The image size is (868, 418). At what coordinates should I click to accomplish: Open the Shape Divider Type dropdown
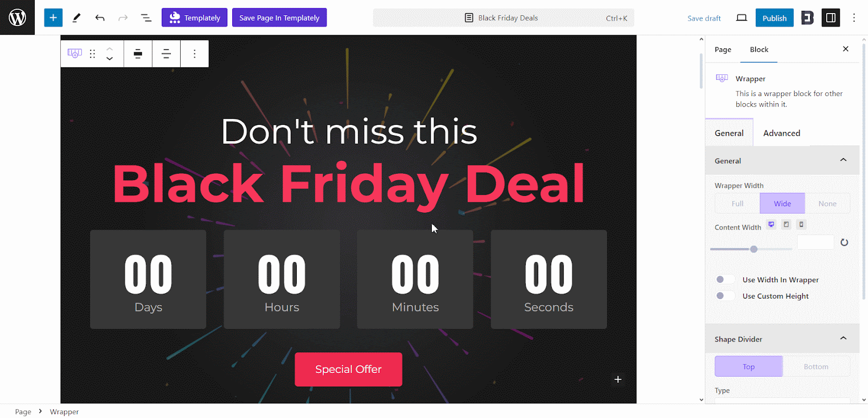point(782,401)
